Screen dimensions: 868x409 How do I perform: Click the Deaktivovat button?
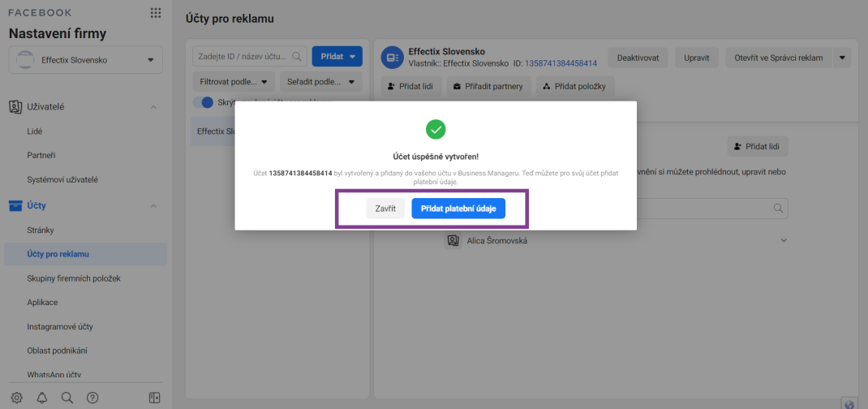(x=638, y=58)
